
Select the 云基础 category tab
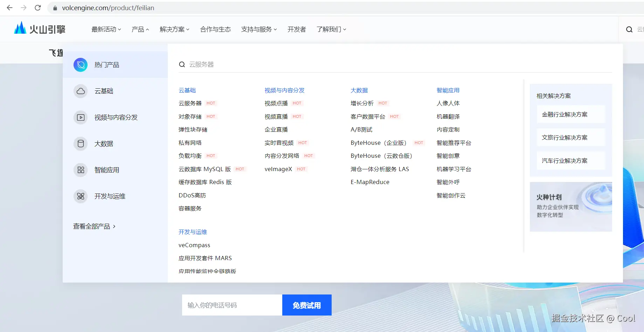115,91
